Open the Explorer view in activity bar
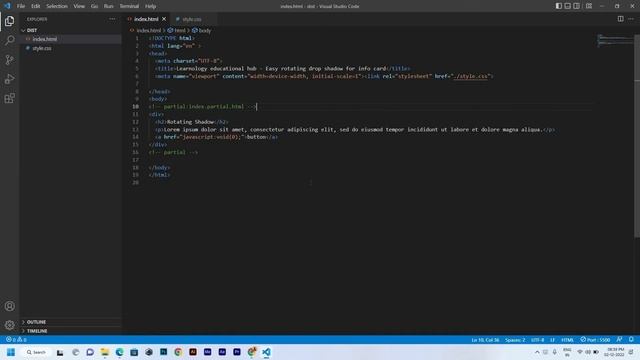The width and height of the screenshot is (640, 360). 9,21
